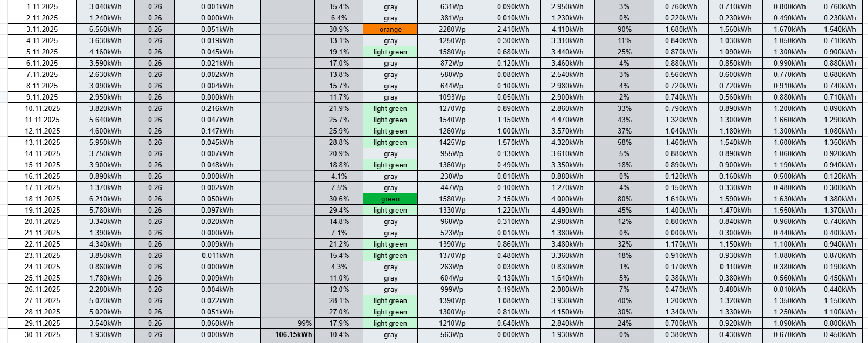Click the 0.216kWh cell
This screenshot has height=343, width=868.
point(218,108)
